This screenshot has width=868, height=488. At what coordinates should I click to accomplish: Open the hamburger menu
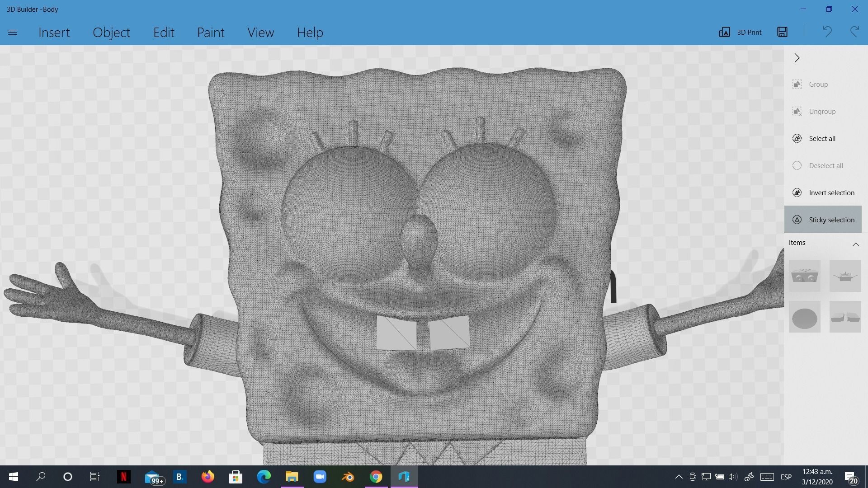coord(13,33)
